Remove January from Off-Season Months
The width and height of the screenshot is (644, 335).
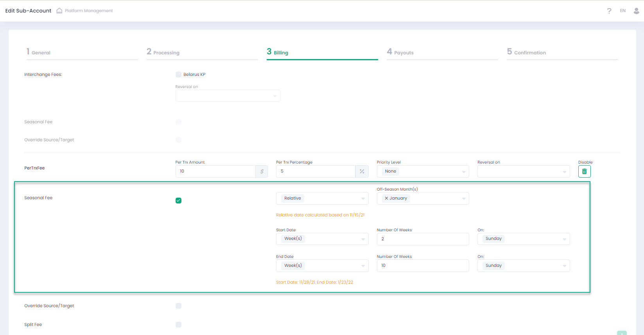pos(386,198)
